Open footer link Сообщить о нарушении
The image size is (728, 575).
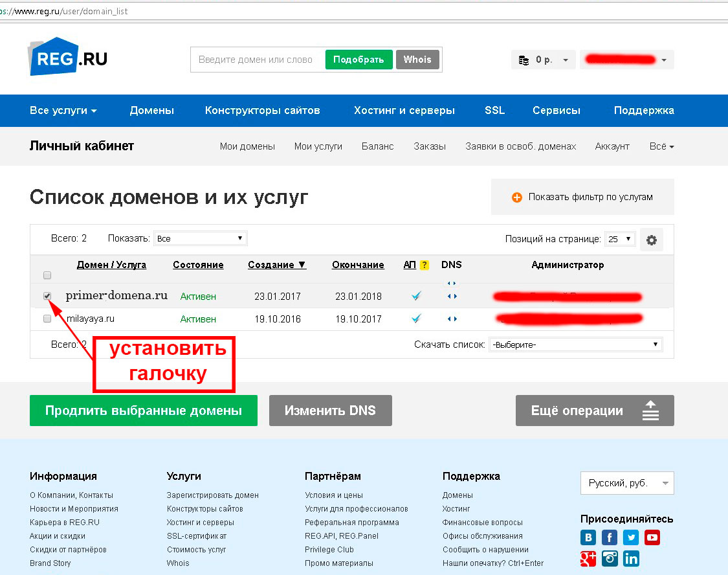[485, 550]
